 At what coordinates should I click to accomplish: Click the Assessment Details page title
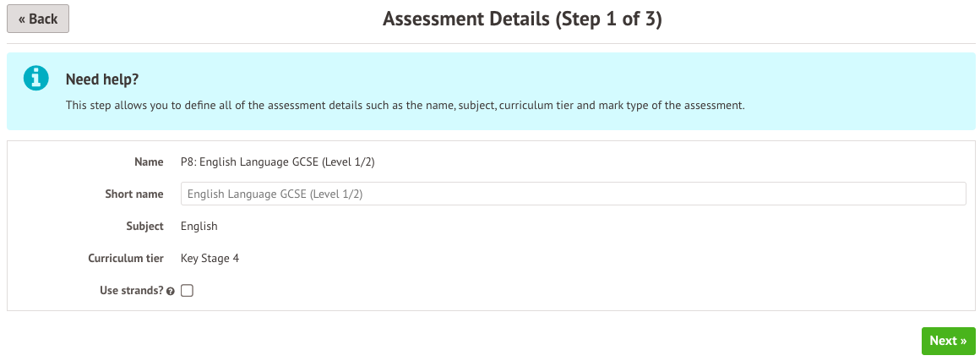pyautogui.click(x=521, y=19)
